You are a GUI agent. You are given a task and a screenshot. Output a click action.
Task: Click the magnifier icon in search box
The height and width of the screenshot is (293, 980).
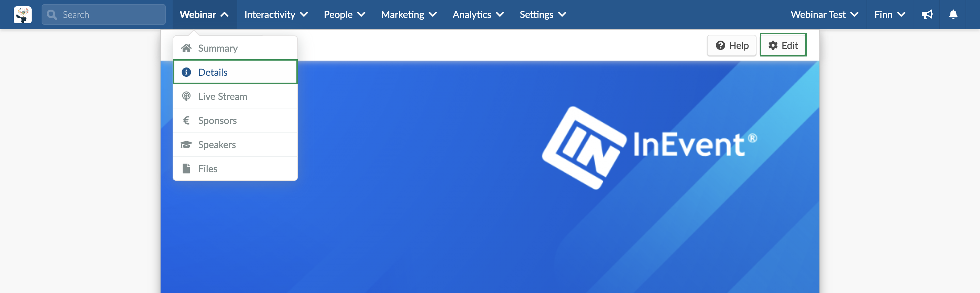(52, 14)
